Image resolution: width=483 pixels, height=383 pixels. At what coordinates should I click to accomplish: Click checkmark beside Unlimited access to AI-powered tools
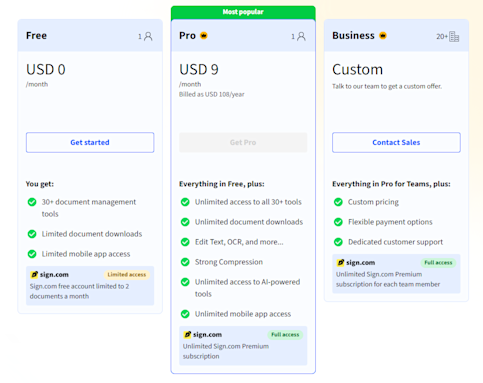[185, 282]
